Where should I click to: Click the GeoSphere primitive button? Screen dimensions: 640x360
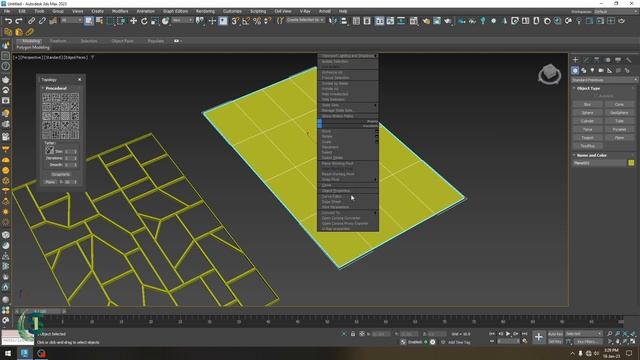[619, 113]
